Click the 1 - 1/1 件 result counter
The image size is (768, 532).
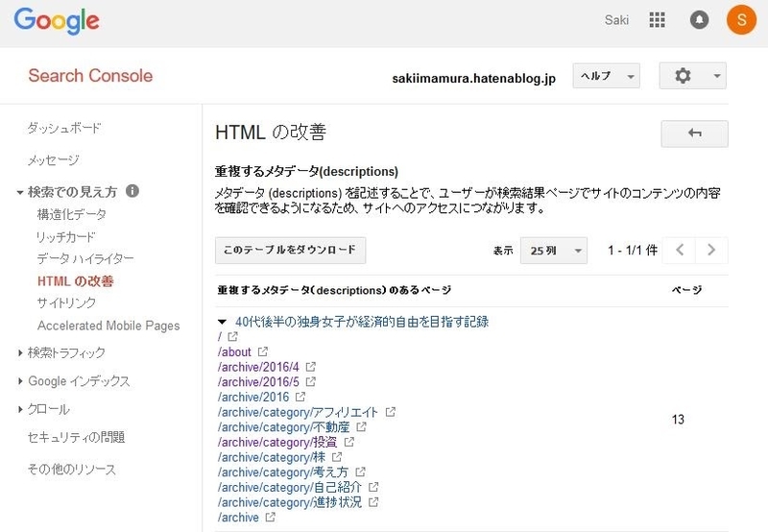[x=633, y=251]
